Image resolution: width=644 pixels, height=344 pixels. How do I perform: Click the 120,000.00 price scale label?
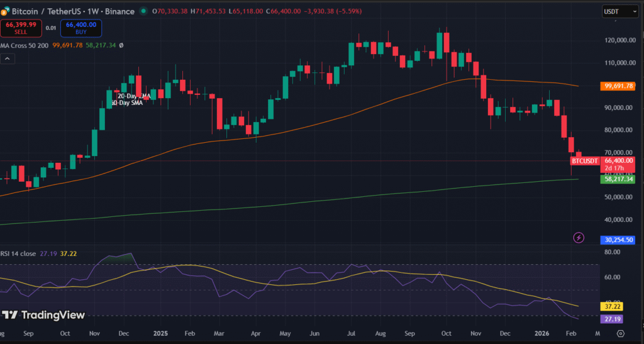[620, 40]
